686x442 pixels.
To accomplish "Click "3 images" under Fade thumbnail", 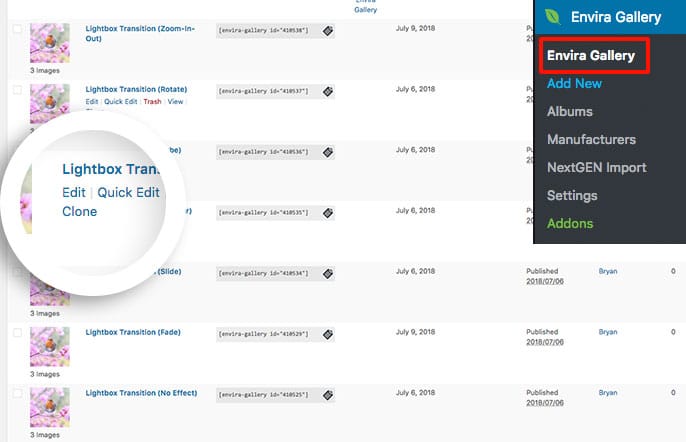I will point(45,374).
